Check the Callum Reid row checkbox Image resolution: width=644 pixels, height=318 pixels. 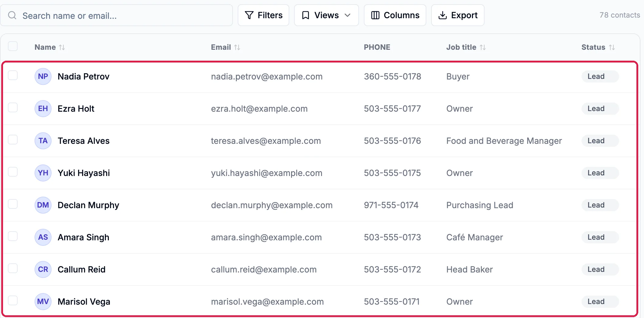[13, 268]
